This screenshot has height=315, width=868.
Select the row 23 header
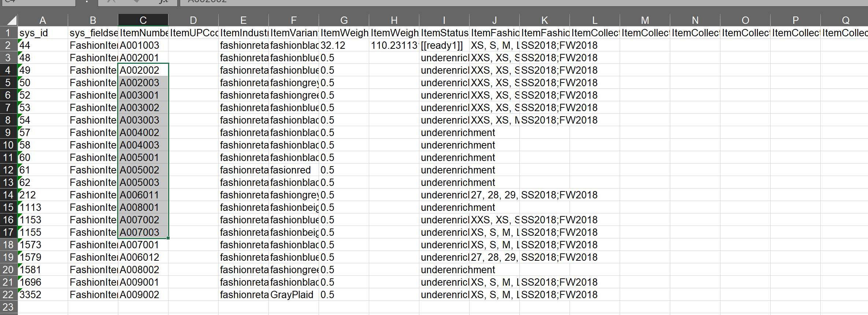coord(8,307)
